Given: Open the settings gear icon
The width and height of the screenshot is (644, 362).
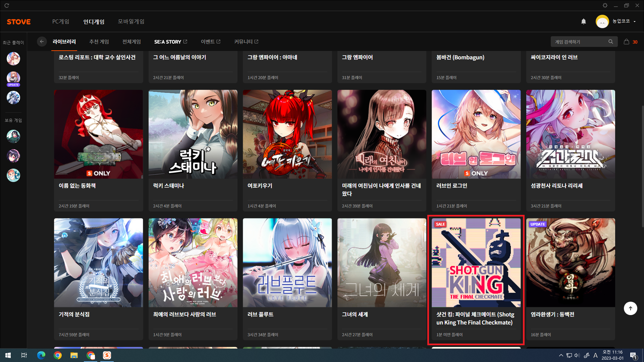Looking at the screenshot, I should click(x=605, y=5).
